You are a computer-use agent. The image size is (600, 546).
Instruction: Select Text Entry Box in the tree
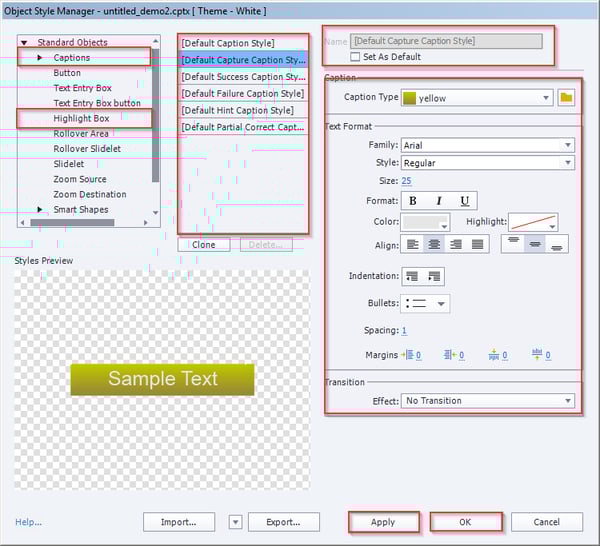pos(83,88)
